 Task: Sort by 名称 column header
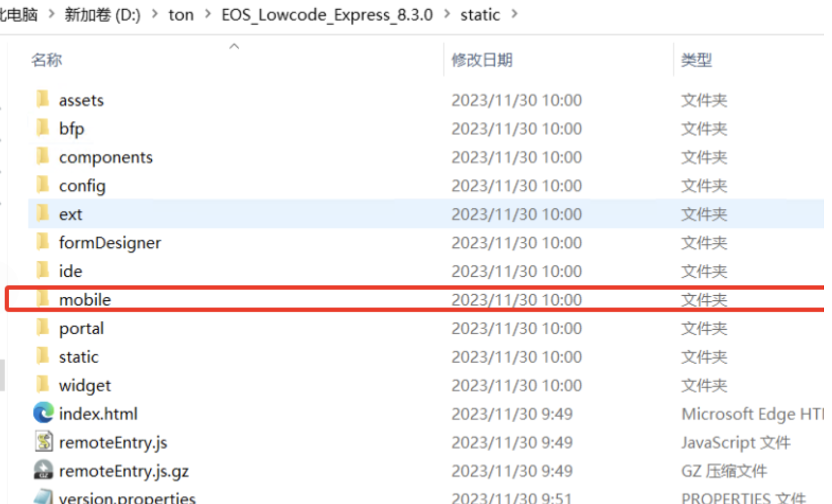coord(47,60)
